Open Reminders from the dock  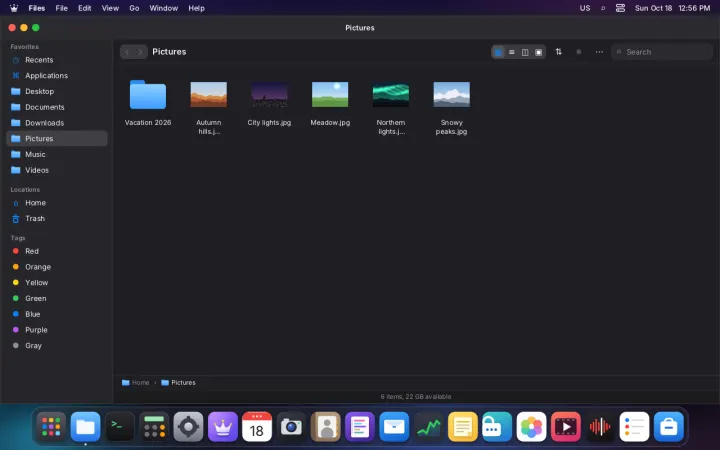(x=634, y=427)
